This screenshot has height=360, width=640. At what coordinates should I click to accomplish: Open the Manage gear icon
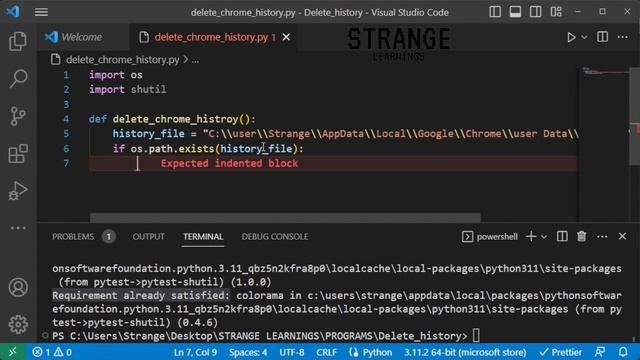pos(18,324)
